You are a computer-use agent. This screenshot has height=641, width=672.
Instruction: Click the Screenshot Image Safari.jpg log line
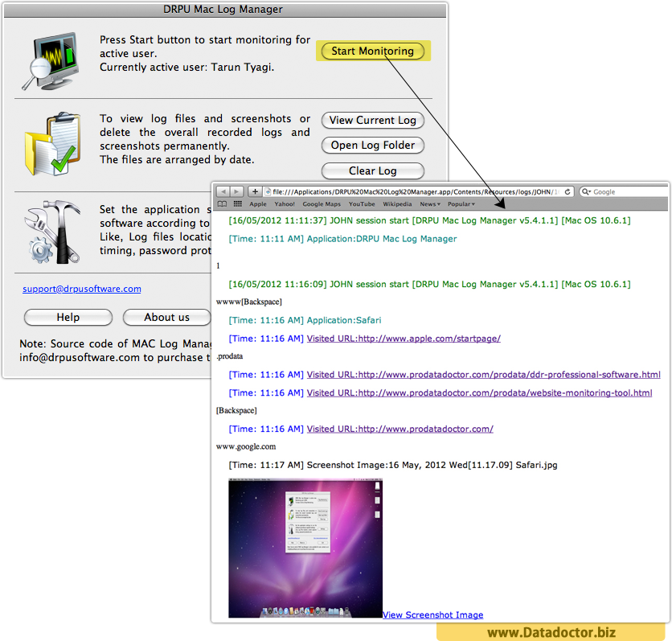click(x=393, y=465)
